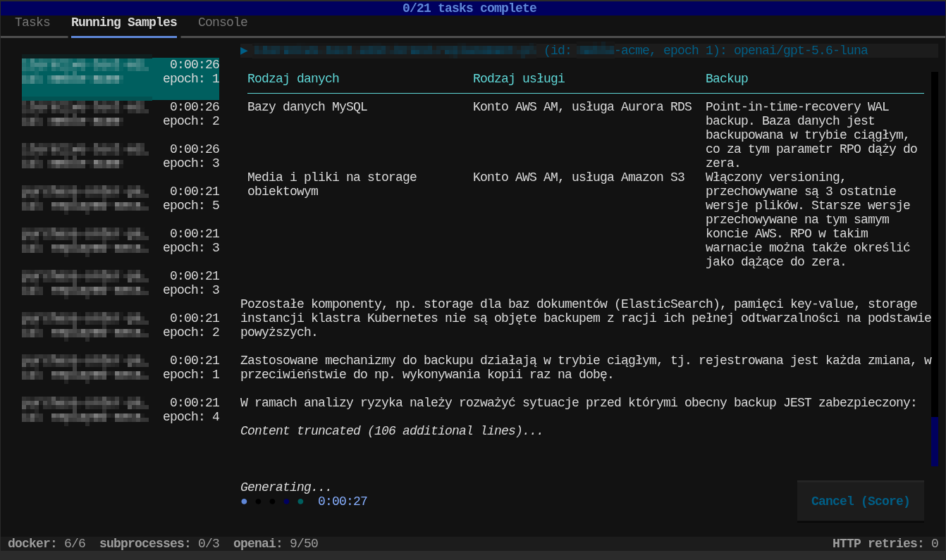Click the "docker: 6/6" status entry

coord(47,544)
